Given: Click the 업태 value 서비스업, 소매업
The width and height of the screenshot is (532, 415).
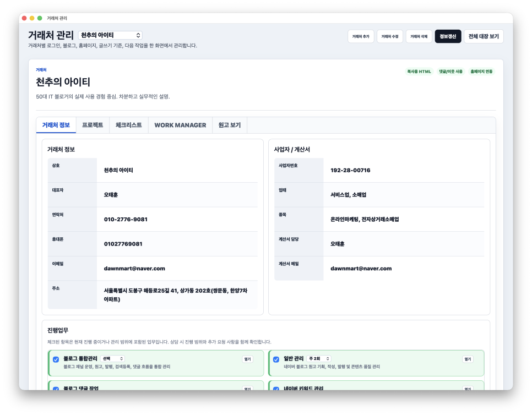Looking at the screenshot, I should pos(349,195).
